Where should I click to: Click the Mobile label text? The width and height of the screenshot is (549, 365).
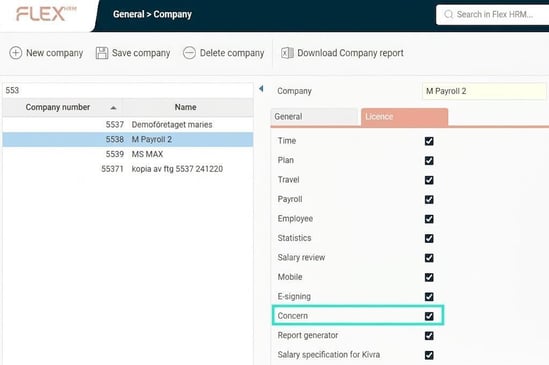pos(290,277)
